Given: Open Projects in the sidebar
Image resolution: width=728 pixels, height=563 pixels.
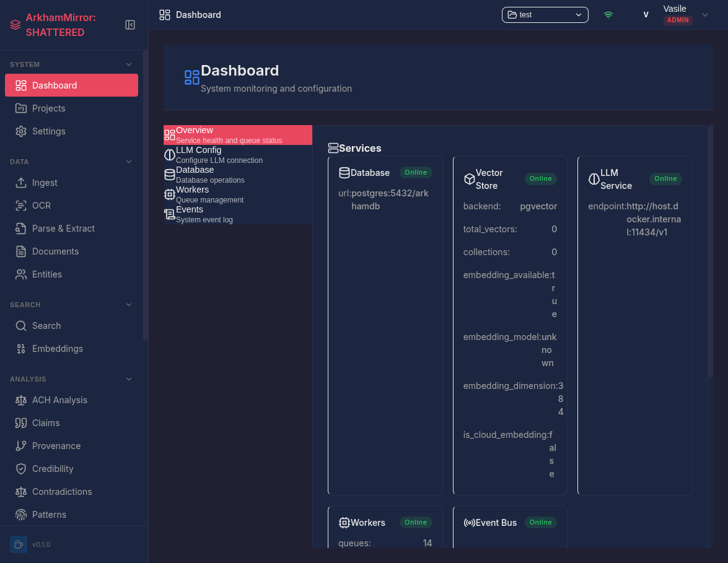Looking at the screenshot, I should pyautogui.click(x=71, y=108).
